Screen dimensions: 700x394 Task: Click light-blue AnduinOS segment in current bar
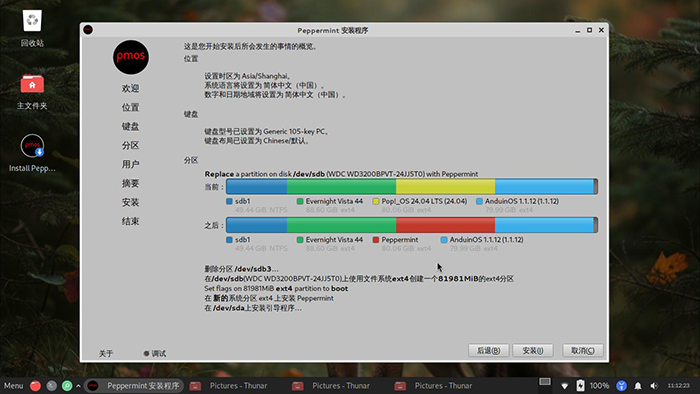point(544,187)
